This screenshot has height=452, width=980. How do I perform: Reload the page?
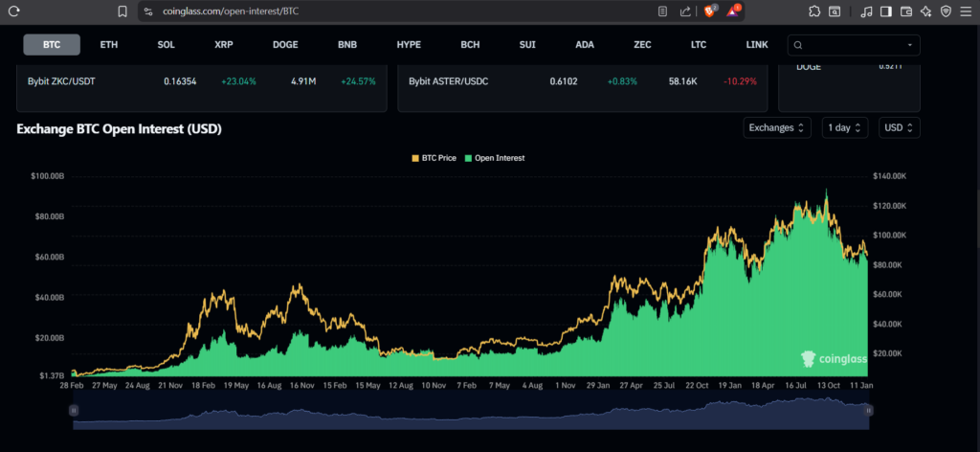point(14,11)
